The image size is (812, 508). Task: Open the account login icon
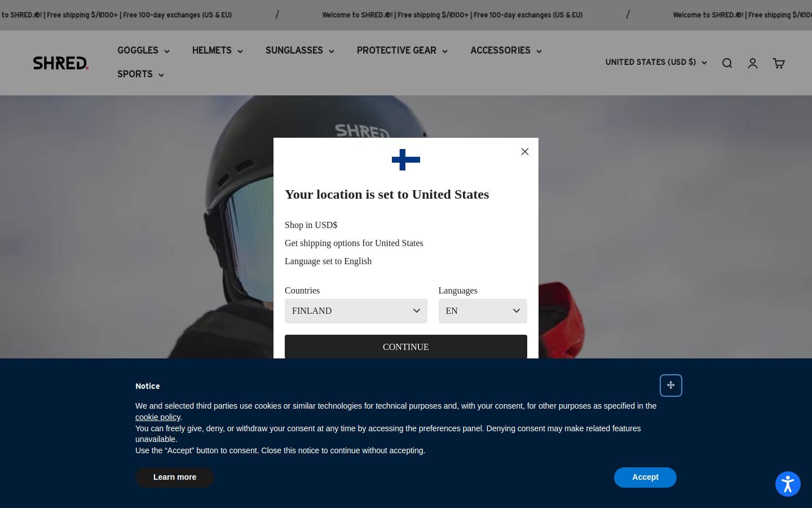(x=753, y=63)
